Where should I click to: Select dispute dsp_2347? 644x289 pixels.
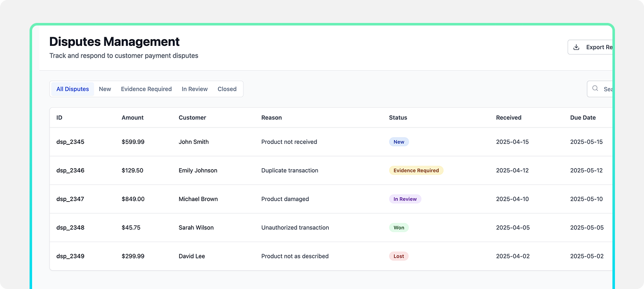(70, 199)
